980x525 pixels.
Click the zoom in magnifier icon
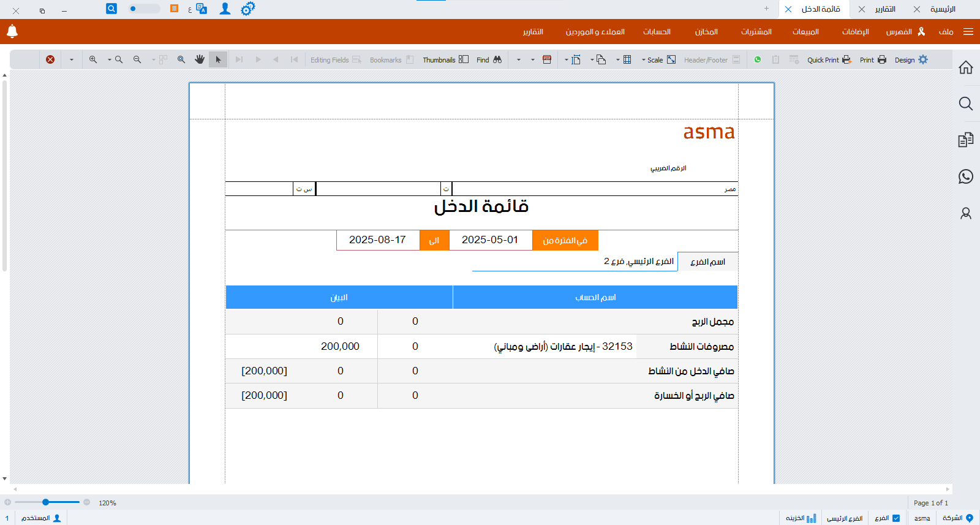coord(93,59)
